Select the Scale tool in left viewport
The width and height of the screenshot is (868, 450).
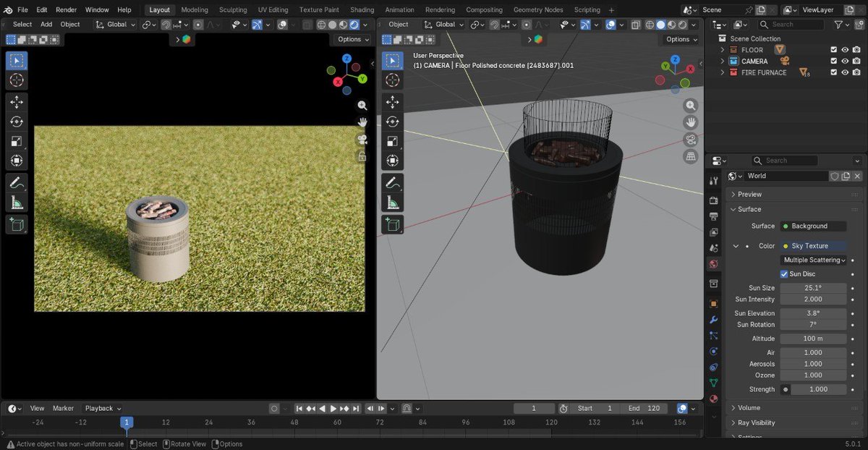click(x=17, y=141)
